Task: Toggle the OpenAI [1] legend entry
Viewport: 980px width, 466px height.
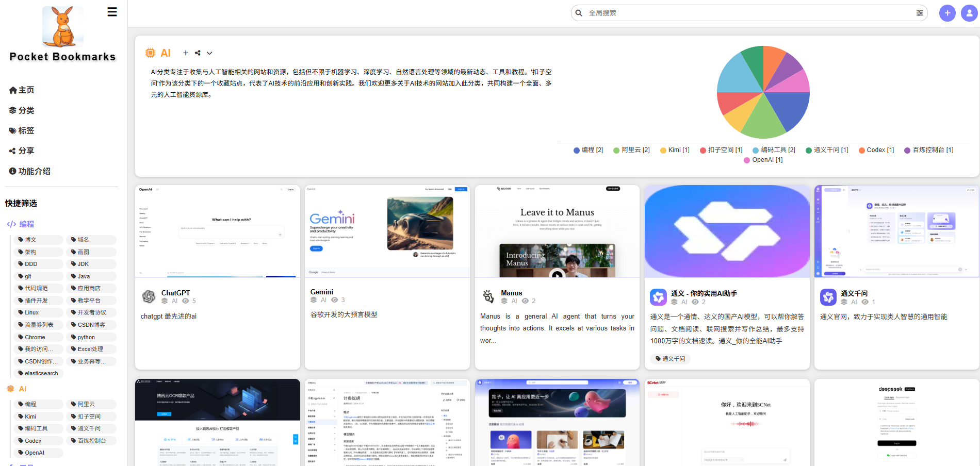Action: tap(763, 160)
